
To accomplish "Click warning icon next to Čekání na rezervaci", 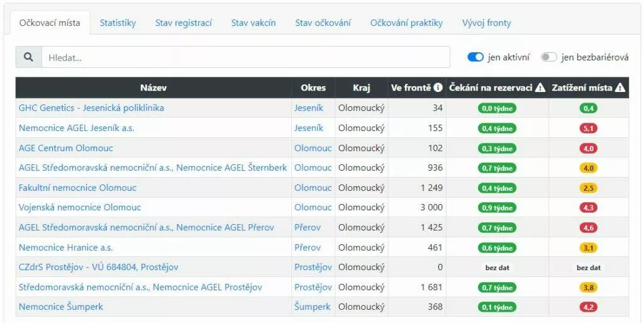I will [540, 88].
